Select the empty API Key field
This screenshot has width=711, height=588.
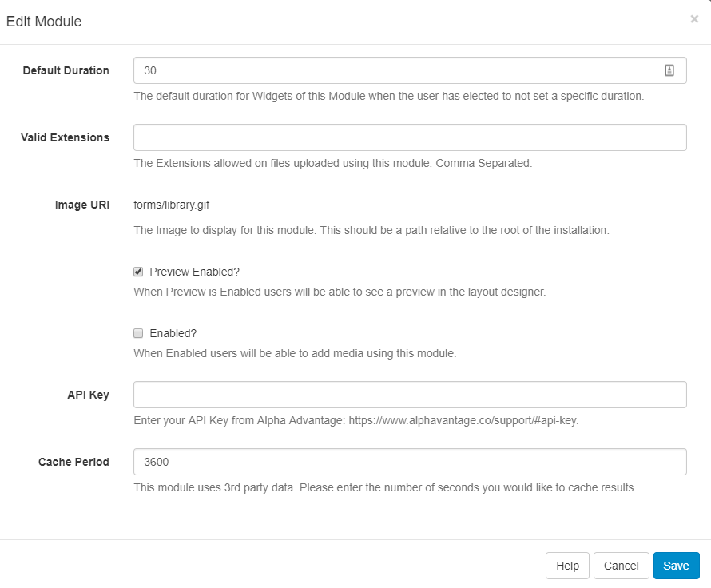[x=410, y=395]
